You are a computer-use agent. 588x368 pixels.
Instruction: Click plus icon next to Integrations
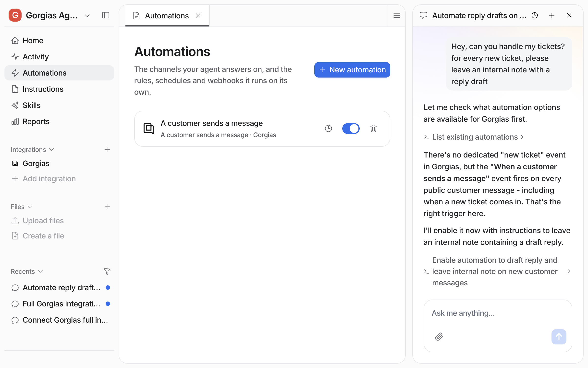coord(107,150)
